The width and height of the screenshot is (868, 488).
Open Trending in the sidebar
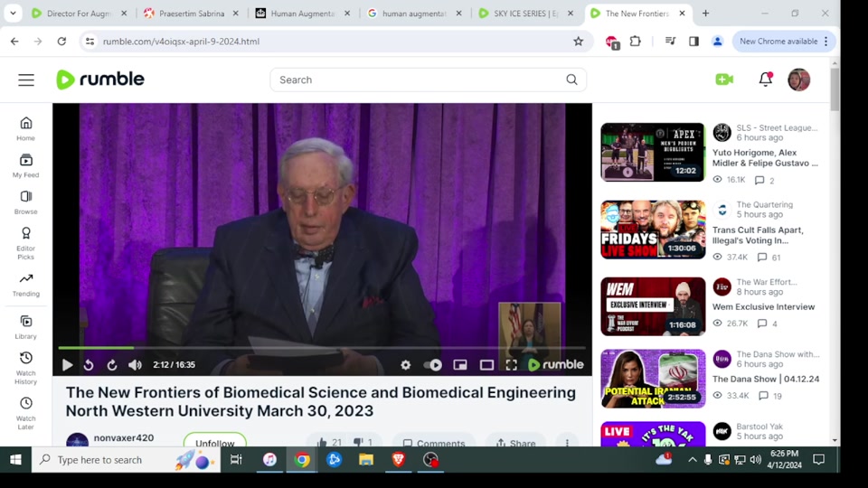[25, 285]
